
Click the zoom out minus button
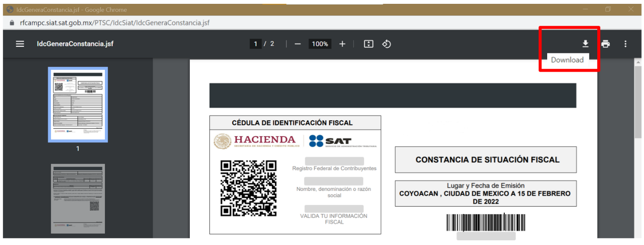[x=298, y=44]
